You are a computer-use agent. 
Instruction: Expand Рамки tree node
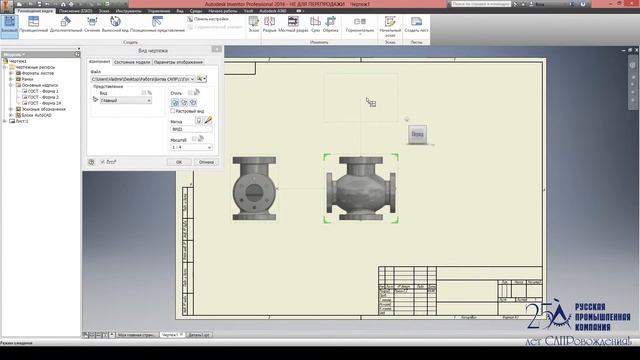pyautogui.click(x=11, y=79)
